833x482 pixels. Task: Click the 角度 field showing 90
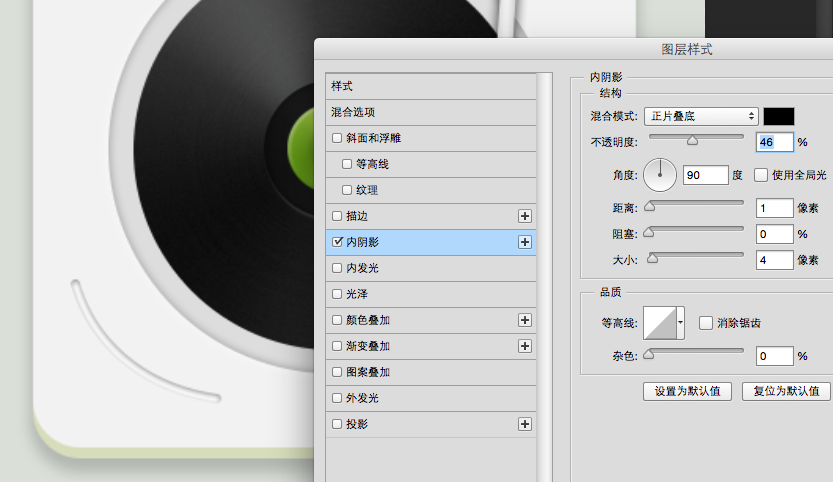coord(706,175)
